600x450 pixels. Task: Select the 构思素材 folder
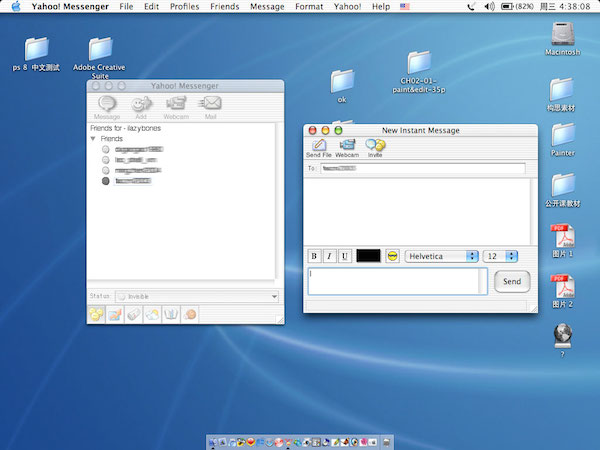tap(561, 89)
